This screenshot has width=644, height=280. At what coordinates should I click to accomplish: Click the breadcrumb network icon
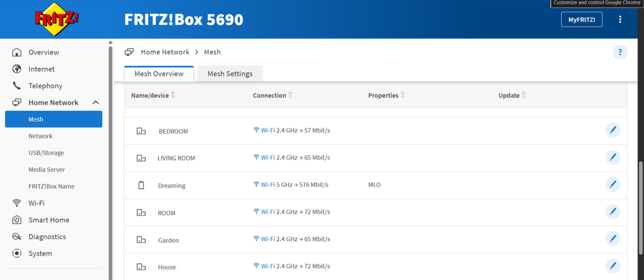click(x=129, y=52)
